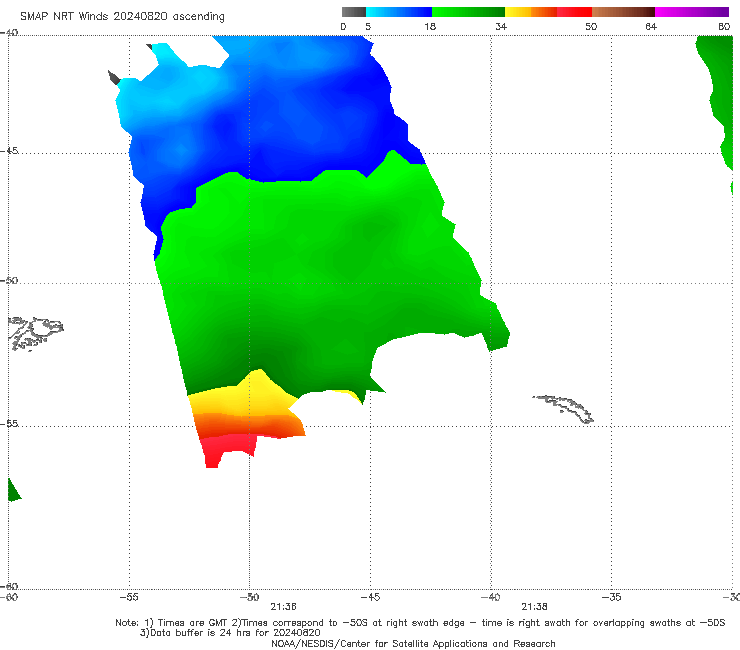Viewport: 740px width, 650px height.
Task: Click the color bar label '50'
Action: [591, 27]
